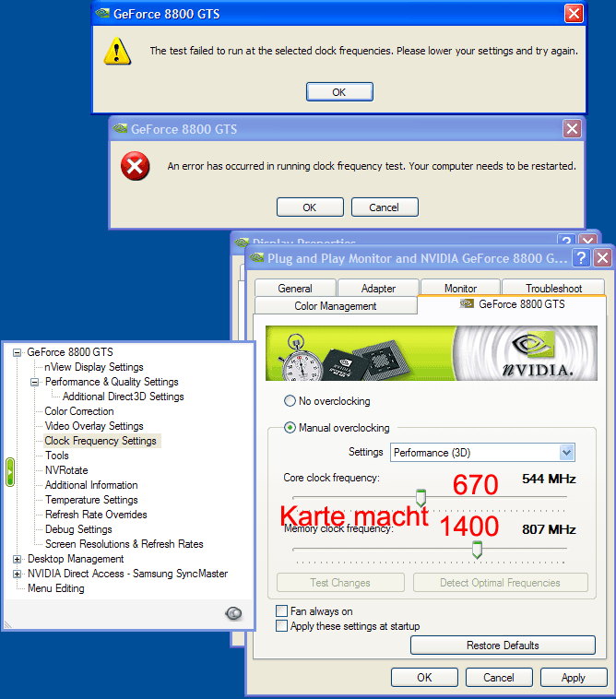Enable the Fan always on checkbox
Screen dimensions: 616x699
pos(281,610)
